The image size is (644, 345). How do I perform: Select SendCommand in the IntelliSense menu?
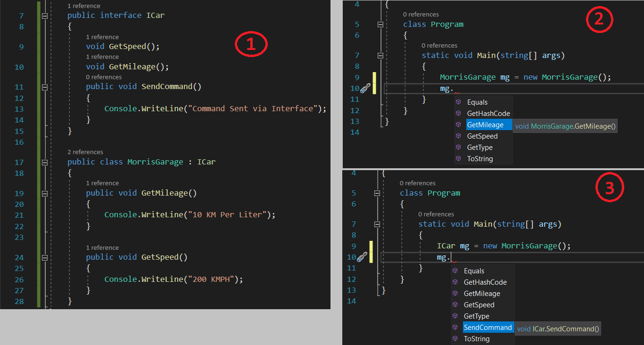[487, 327]
